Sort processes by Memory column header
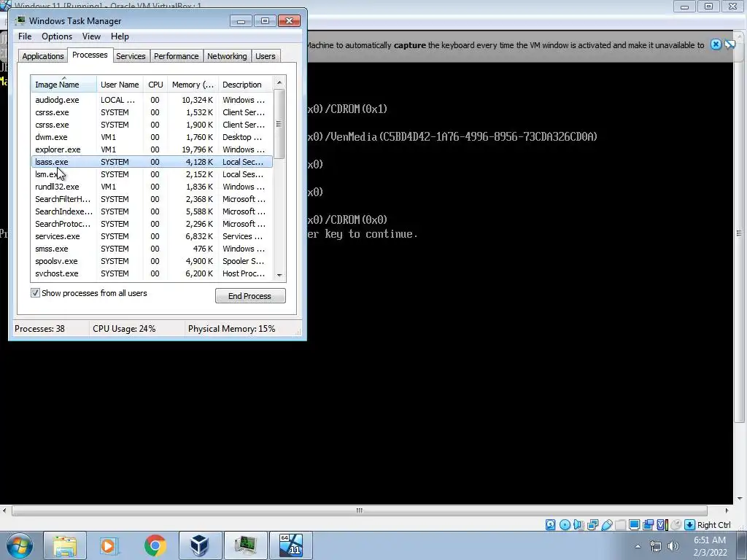Viewport: 747px width, 560px height. [193, 85]
